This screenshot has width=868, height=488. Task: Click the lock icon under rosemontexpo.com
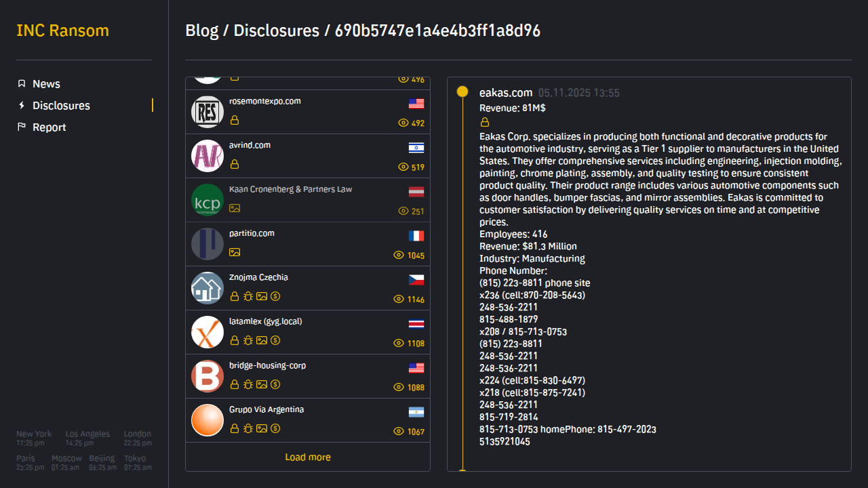pos(235,120)
